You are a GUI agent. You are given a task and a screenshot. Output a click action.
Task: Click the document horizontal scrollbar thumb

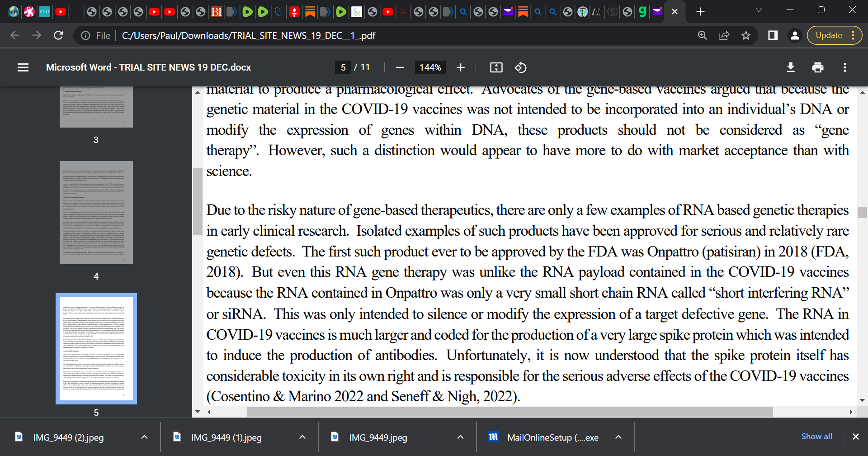point(510,412)
